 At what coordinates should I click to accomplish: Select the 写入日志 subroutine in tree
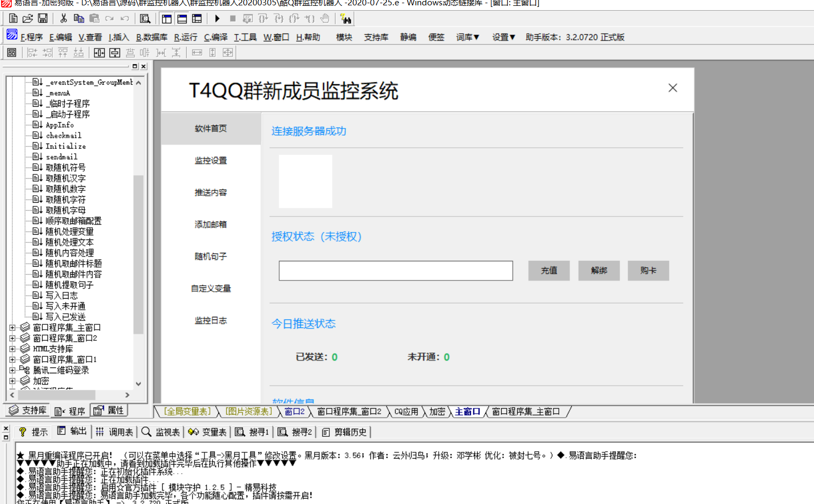pyautogui.click(x=61, y=295)
